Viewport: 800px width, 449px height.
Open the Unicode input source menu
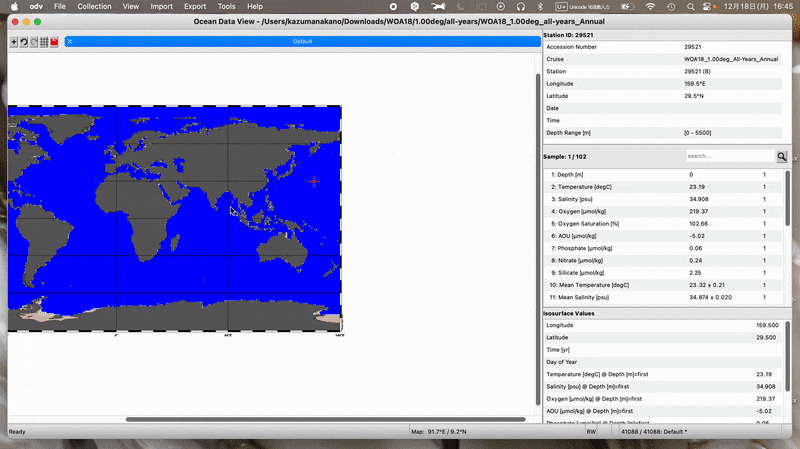tap(582, 7)
